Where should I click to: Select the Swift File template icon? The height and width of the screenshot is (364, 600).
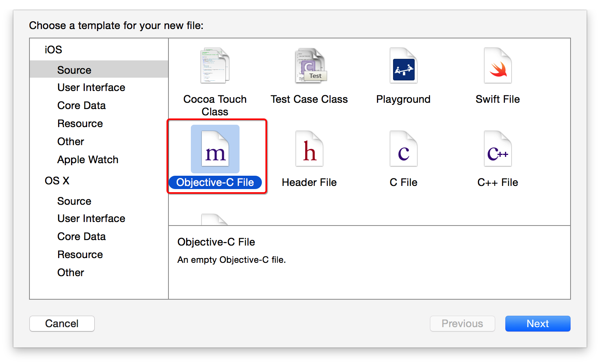pos(498,66)
